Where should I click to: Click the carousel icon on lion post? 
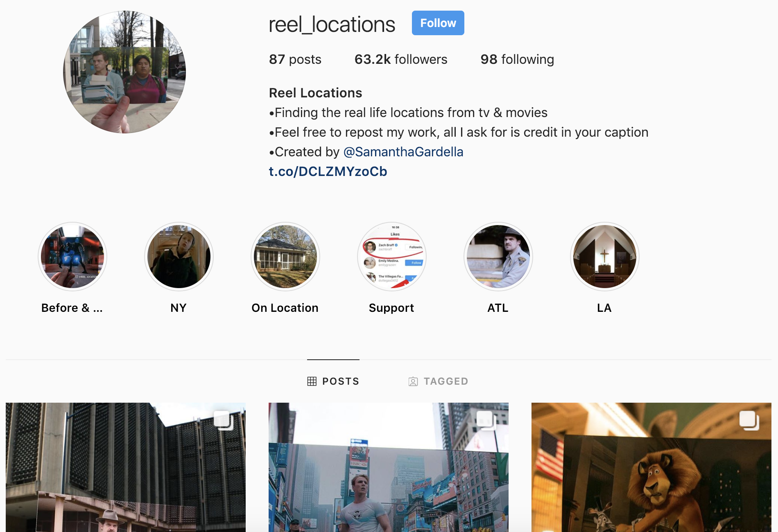pos(749,420)
